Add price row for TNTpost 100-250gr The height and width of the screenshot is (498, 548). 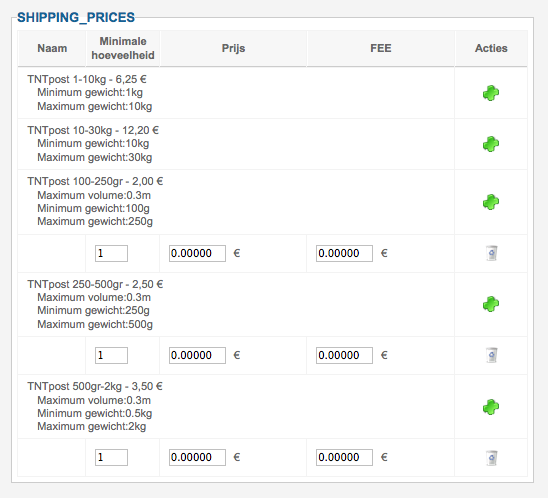pos(491,202)
